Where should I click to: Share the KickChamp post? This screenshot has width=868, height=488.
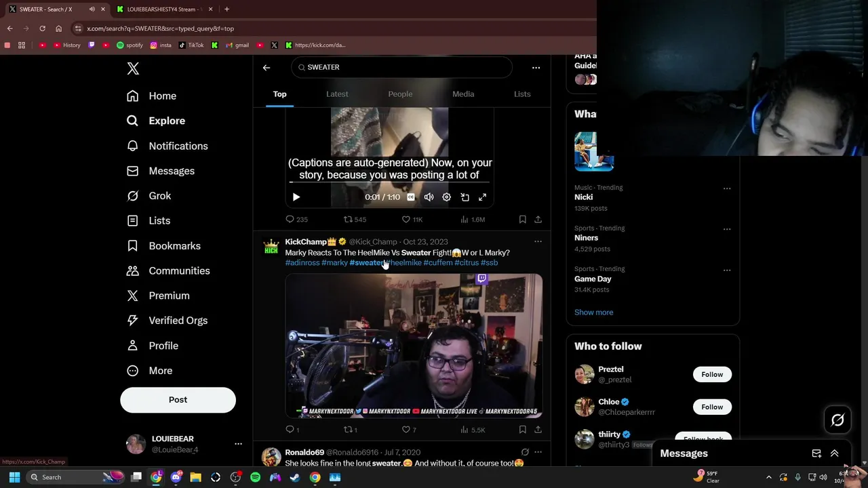538,430
